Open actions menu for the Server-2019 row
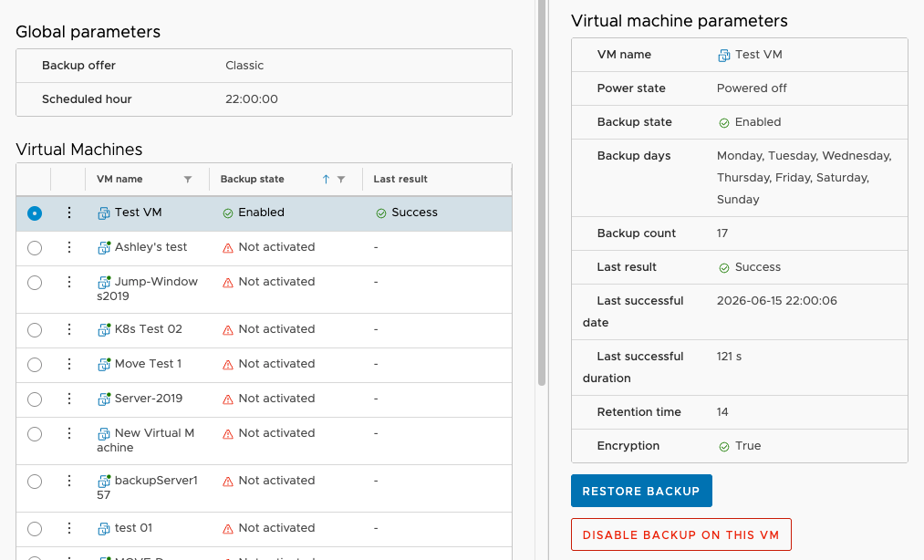Image resolution: width=924 pixels, height=560 pixels. (69, 399)
